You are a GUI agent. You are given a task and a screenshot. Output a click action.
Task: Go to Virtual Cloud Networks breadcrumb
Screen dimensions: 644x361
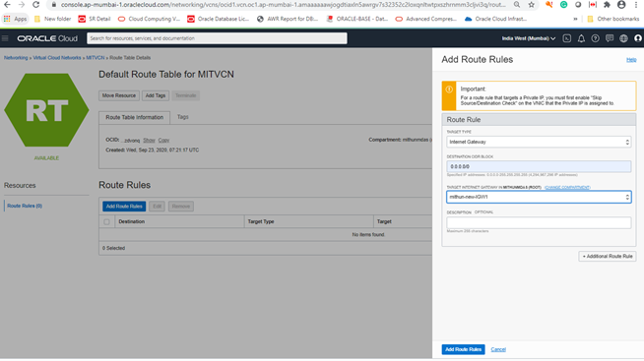point(57,58)
